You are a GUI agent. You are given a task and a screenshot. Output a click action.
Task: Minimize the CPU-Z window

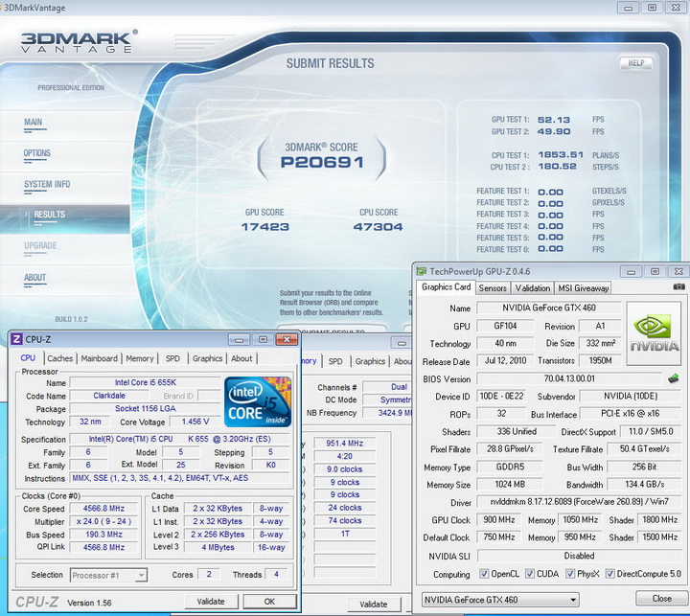(x=239, y=339)
